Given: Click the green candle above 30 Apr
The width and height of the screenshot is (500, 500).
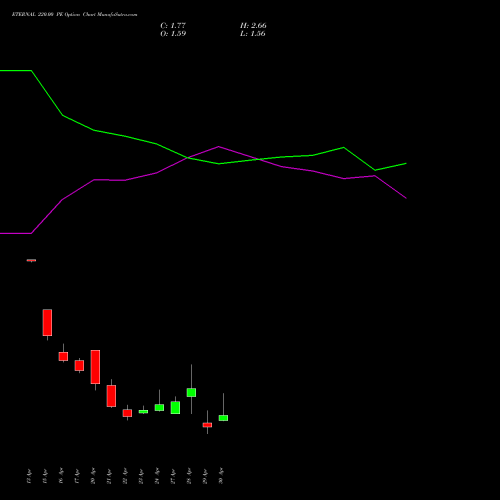Looking at the screenshot, I should [x=223, y=418].
